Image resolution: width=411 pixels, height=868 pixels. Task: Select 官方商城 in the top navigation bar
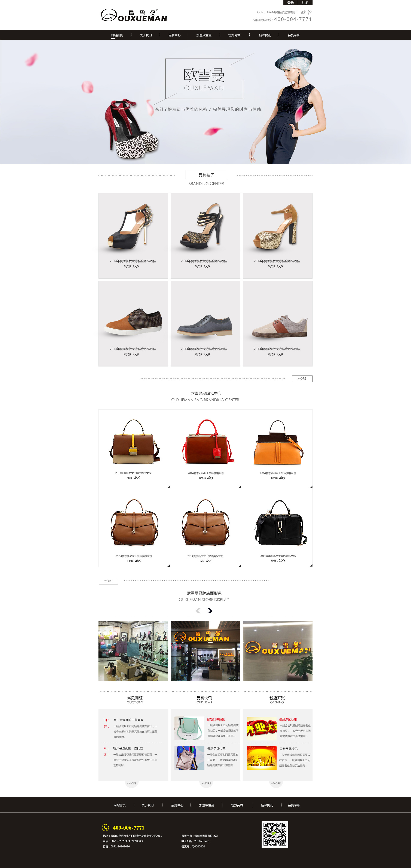coord(234,35)
